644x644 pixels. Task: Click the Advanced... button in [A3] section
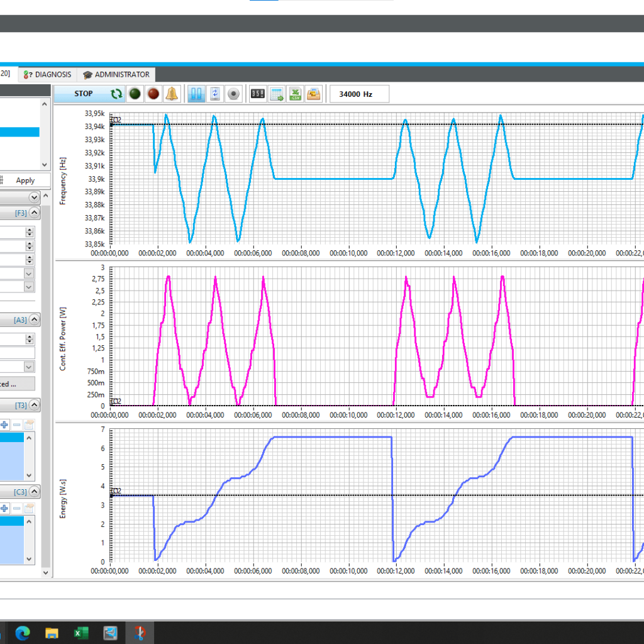[x=17, y=384]
